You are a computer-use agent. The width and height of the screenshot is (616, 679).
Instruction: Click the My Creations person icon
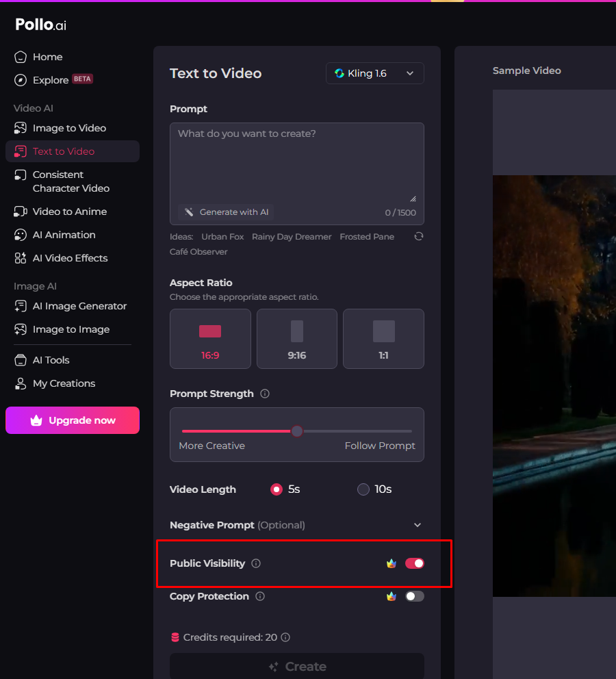[x=21, y=383]
